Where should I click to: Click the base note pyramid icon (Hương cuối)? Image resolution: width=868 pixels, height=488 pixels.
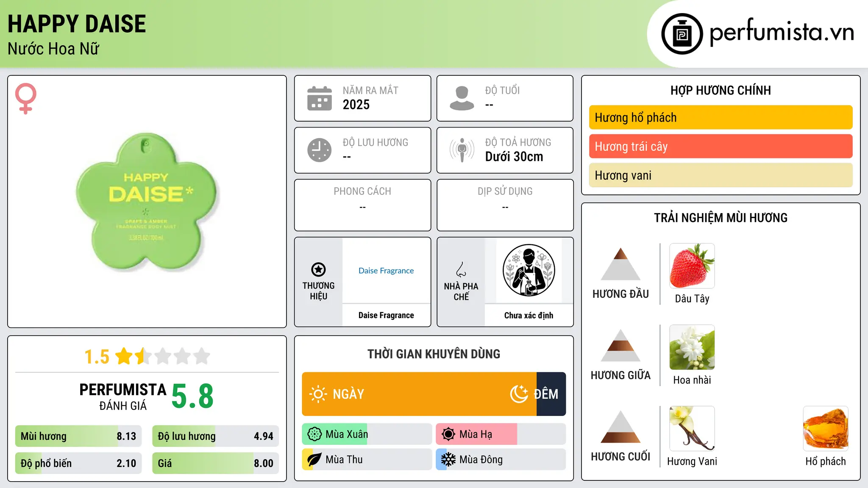point(620,427)
